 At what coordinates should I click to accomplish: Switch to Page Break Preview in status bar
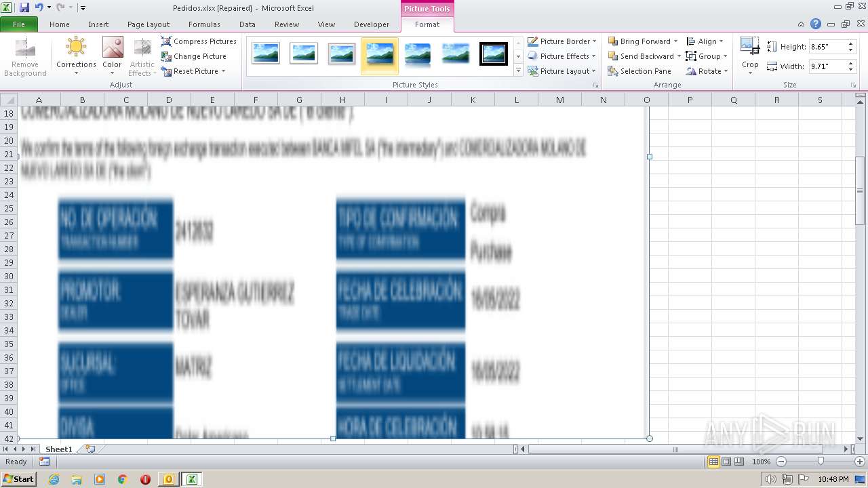pos(739,462)
